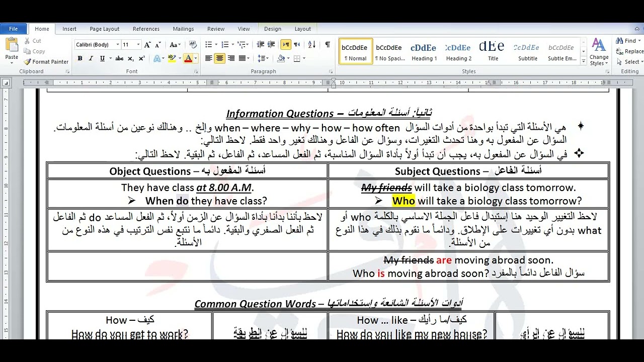Open Text Effects
This screenshot has width=644, height=362.
pyautogui.click(x=158, y=58)
